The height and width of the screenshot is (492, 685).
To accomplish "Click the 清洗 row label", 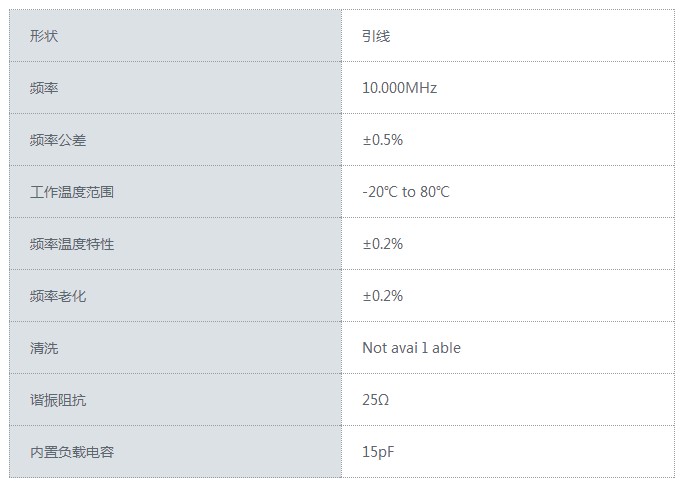I will 45,348.
